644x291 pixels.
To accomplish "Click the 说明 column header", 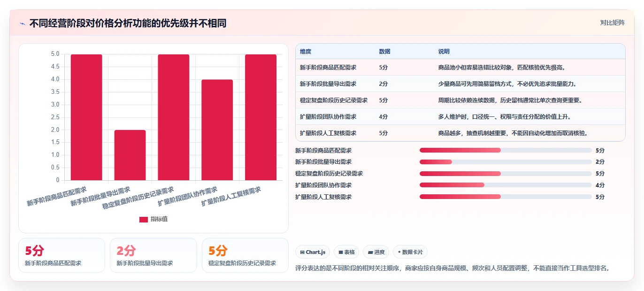I will (x=444, y=52).
